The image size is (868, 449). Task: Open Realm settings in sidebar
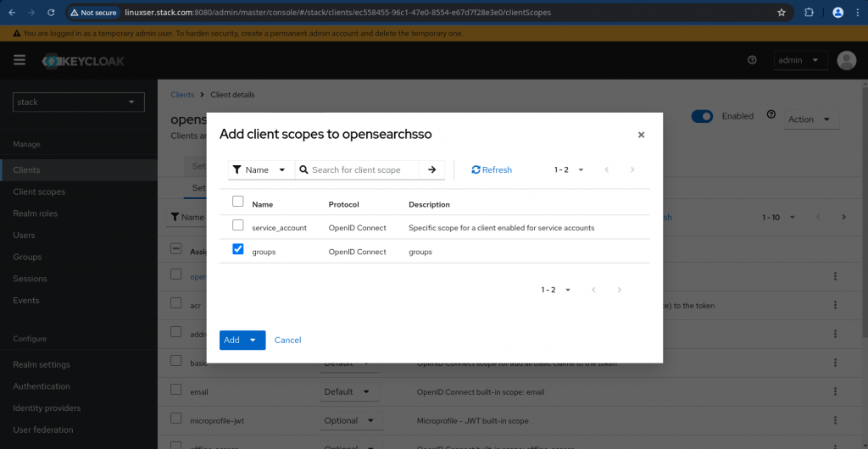pos(42,364)
